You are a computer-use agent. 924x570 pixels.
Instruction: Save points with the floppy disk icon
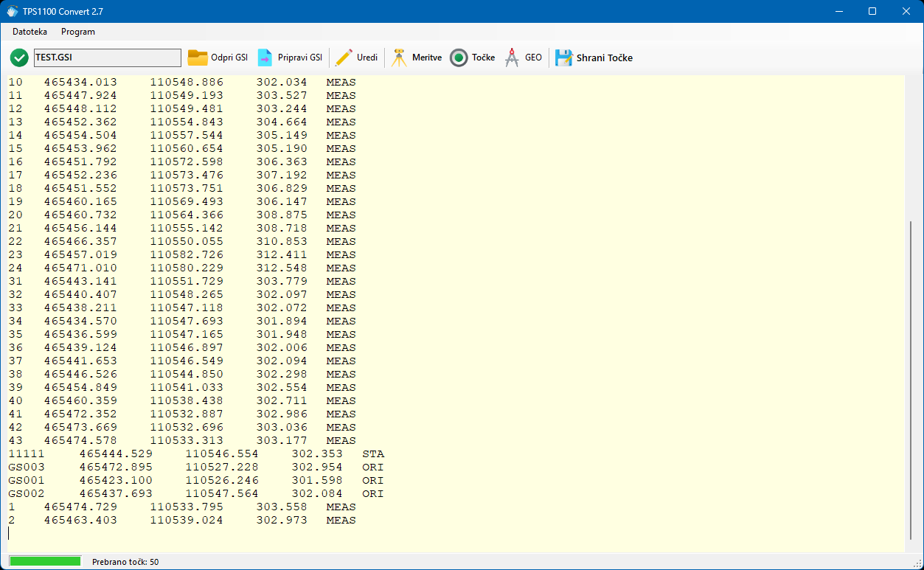pyautogui.click(x=564, y=58)
